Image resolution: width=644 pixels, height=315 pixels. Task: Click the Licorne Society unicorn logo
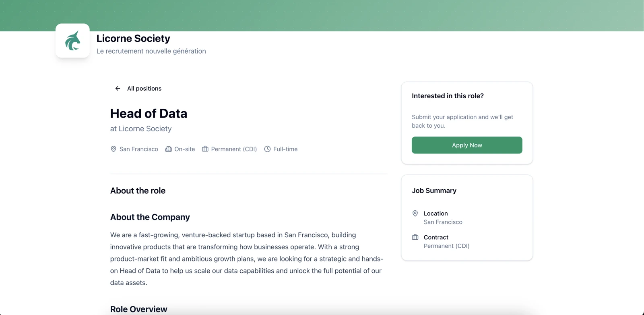(x=72, y=40)
